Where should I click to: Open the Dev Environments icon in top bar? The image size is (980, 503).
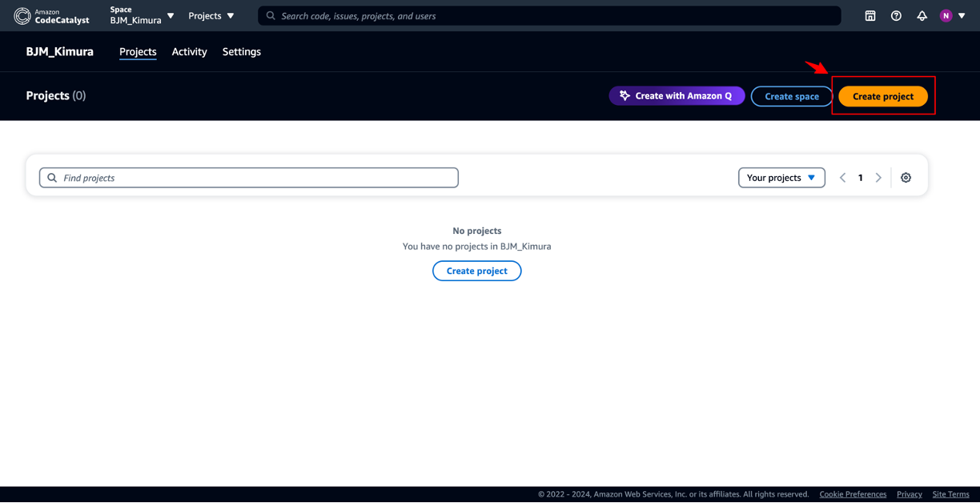click(x=870, y=15)
